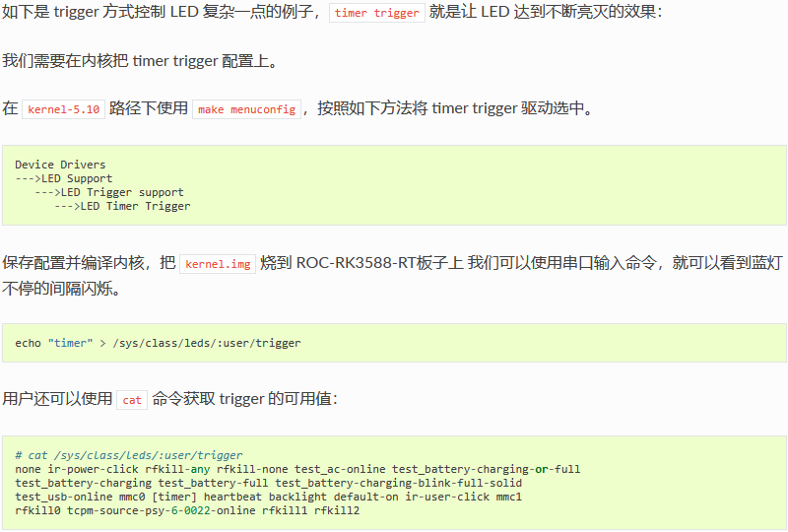
Task: Click the 'kernel.img' inline code text
Action: (x=218, y=264)
